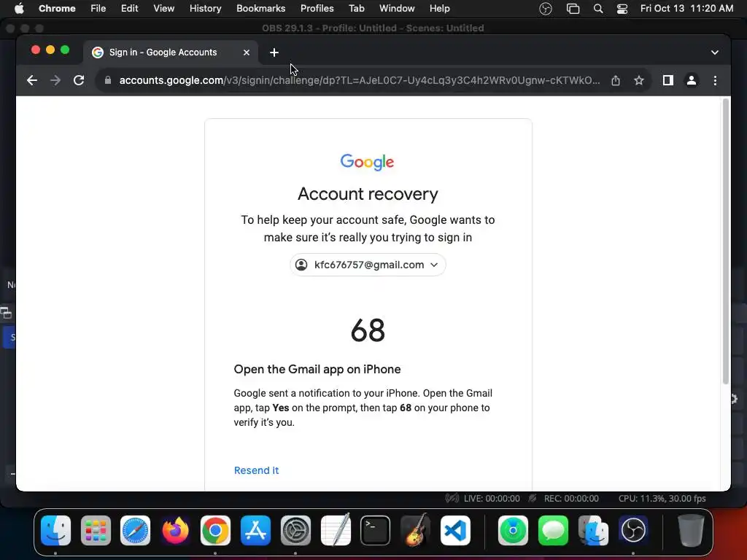The width and height of the screenshot is (747, 560).
Task: Open the App Store from the Dock
Action: 255,530
